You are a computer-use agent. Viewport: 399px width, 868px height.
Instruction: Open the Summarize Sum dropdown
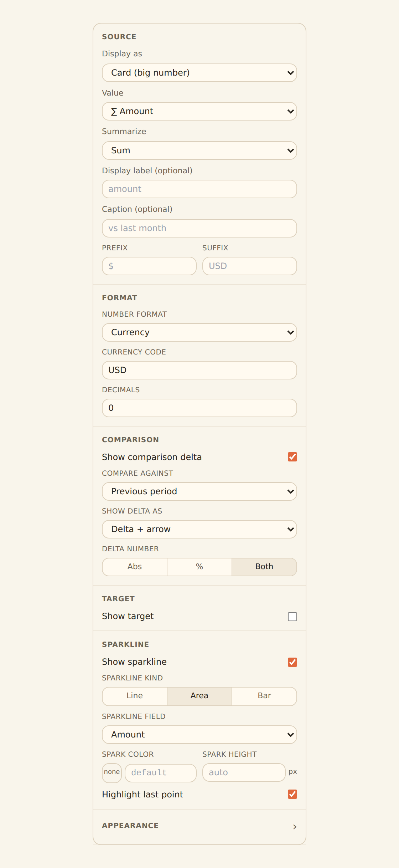(199, 150)
